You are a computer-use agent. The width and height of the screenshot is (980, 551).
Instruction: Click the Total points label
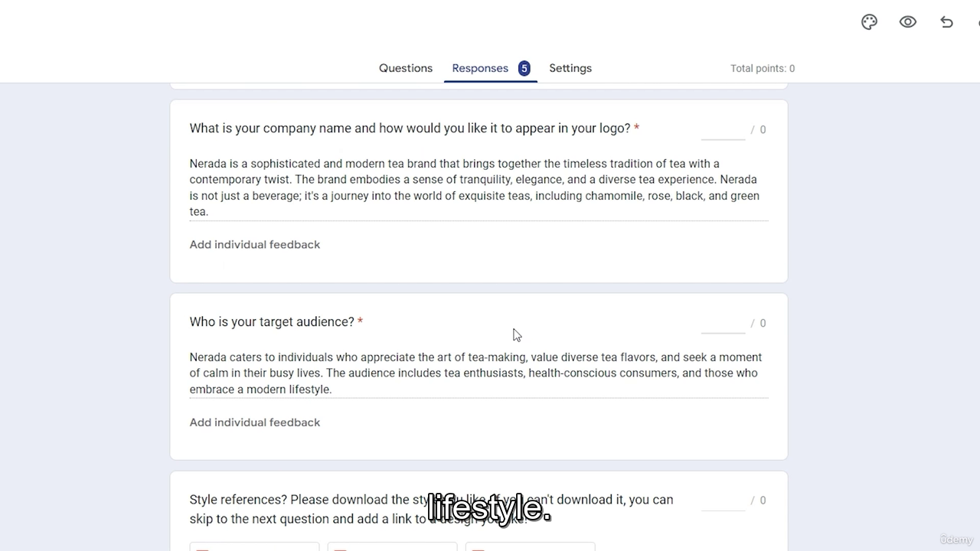click(x=763, y=68)
